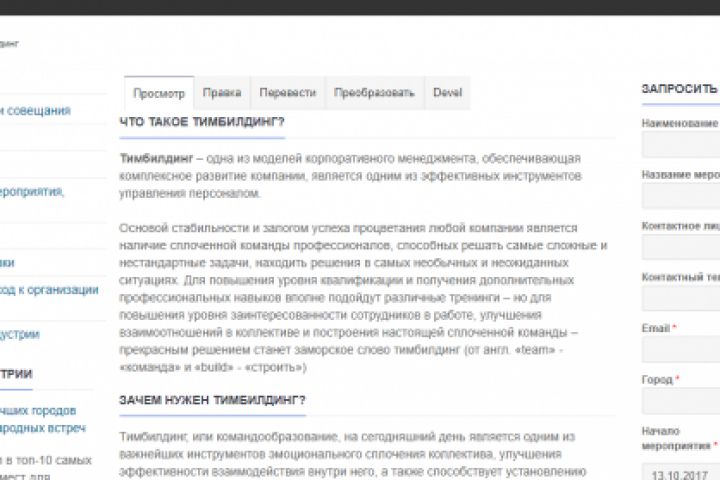Click the индустрии sidebar link

pyautogui.click(x=20, y=334)
